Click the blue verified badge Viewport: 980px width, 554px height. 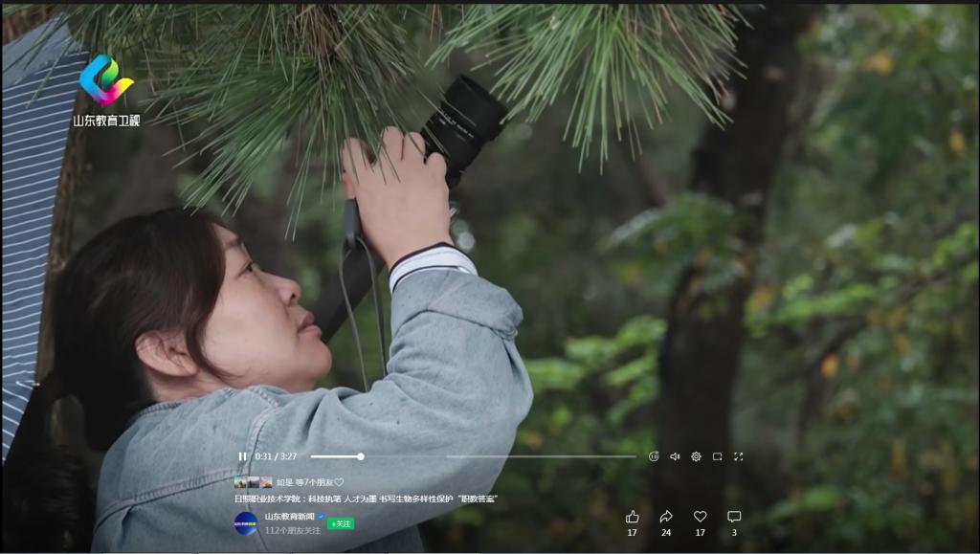pos(322,516)
